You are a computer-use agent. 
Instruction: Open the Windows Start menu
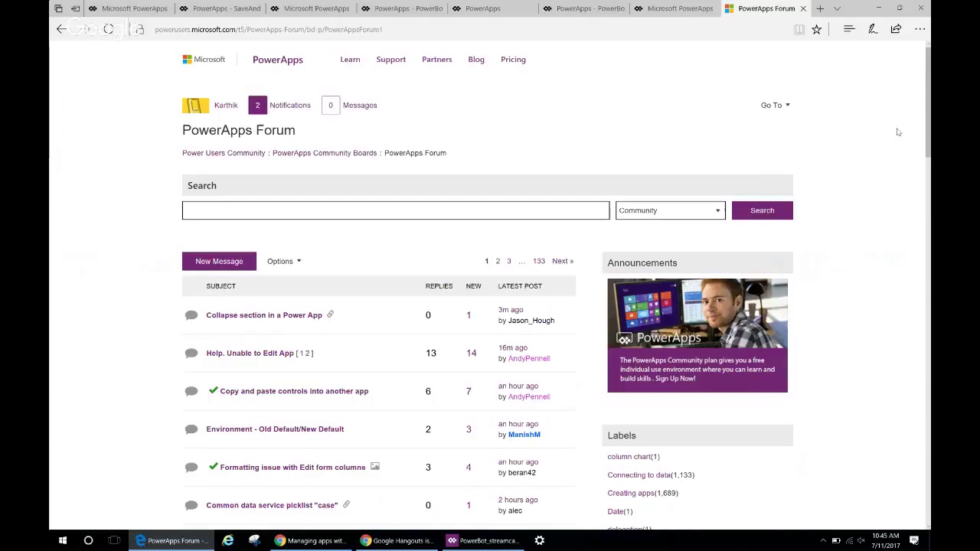click(63, 540)
